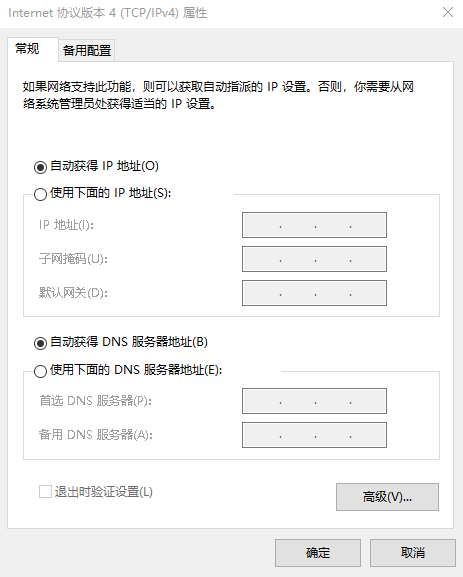
Task: Click the 首选 DNS 服务器 field
Action: click(x=314, y=401)
